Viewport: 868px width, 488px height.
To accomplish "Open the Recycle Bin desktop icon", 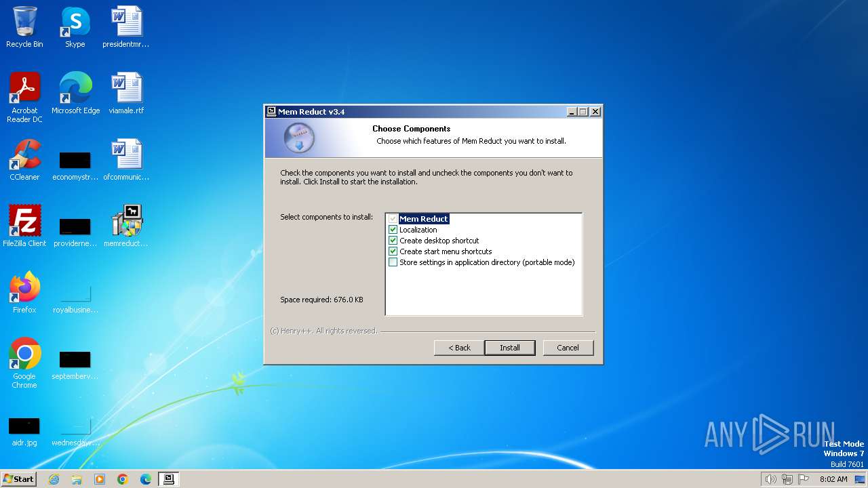I will (x=24, y=27).
